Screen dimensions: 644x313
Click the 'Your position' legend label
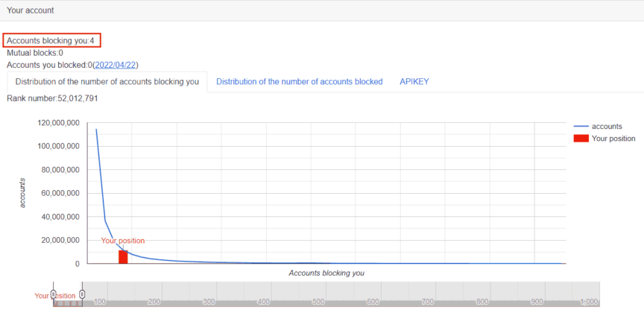click(x=613, y=138)
